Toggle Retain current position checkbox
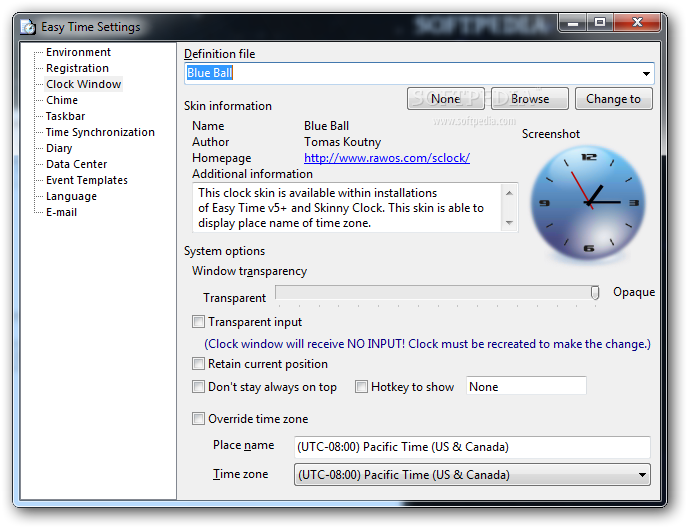The height and width of the screenshot is (528, 688). pyautogui.click(x=198, y=364)
